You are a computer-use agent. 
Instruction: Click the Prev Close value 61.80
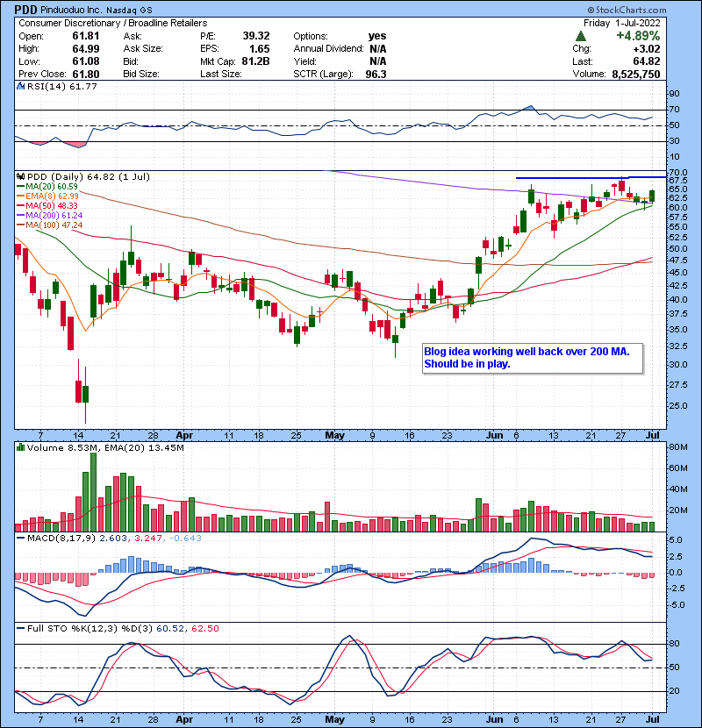tap(85, 74)
